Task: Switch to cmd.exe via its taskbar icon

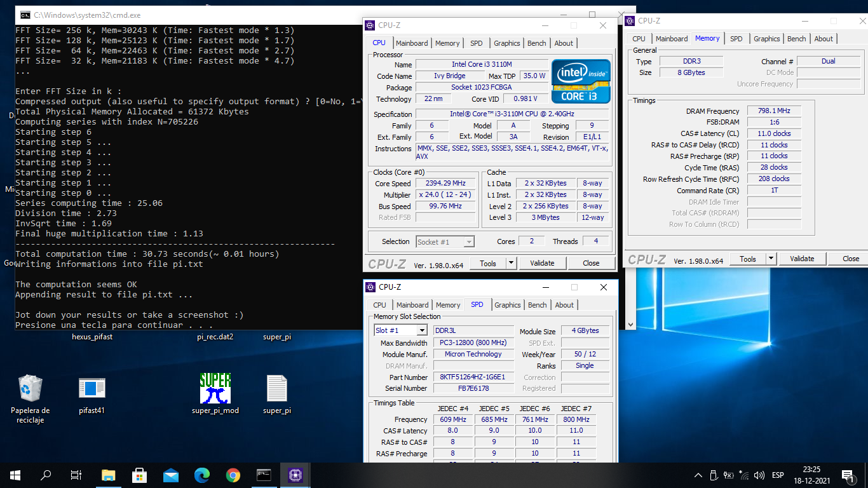Action: tap(264, 475)
